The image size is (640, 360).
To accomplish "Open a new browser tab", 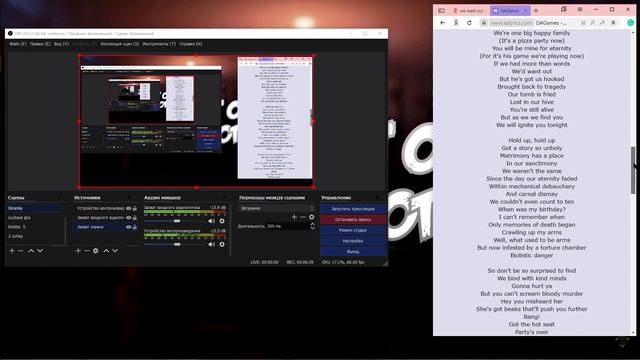I will click(x=536, y=11).
